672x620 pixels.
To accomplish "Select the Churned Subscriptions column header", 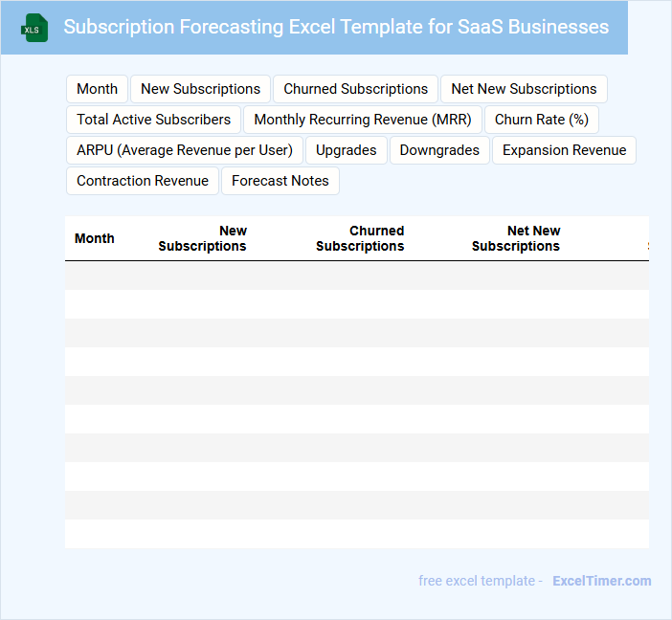I will pyautogui.click(x=361, y=238).
